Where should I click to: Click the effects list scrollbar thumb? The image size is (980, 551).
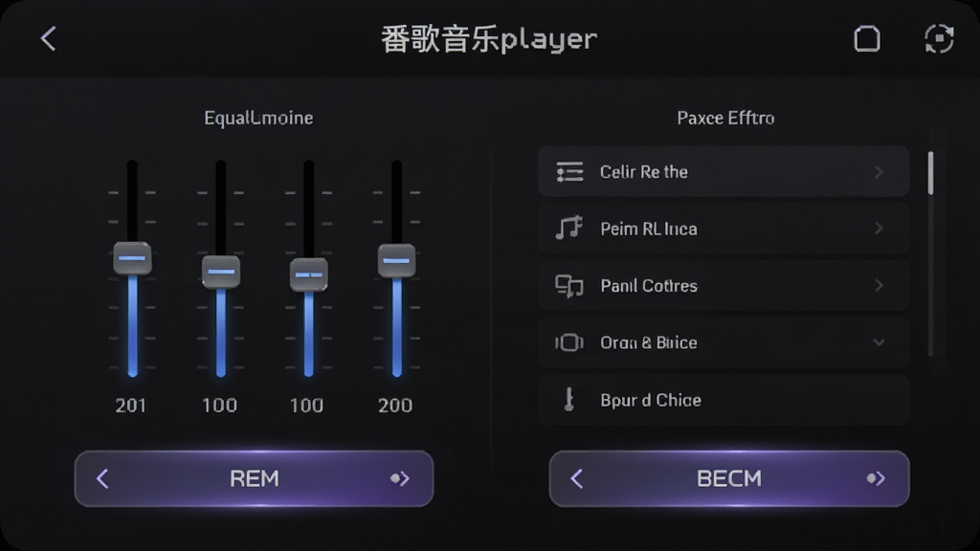pyautogui.click(x=930, y=173)
